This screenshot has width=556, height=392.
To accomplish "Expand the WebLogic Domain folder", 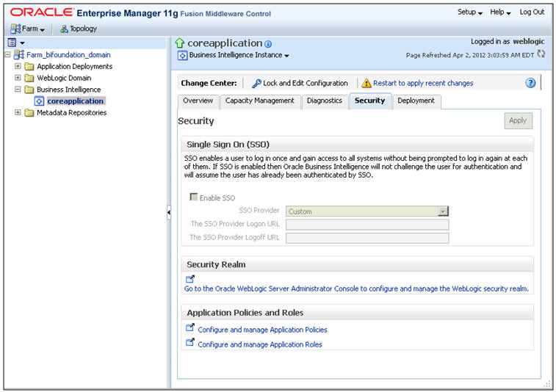I will (x=18, y=78).
